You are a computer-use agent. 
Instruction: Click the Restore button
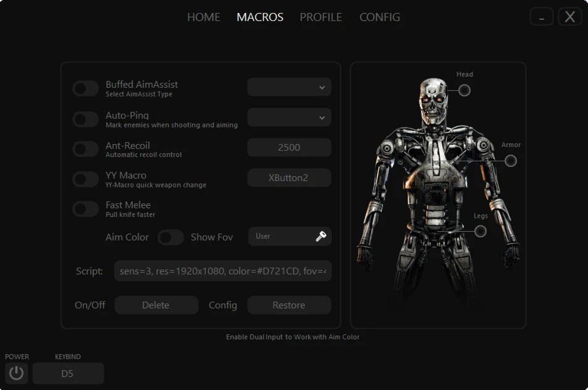click(x=289, y=305)
